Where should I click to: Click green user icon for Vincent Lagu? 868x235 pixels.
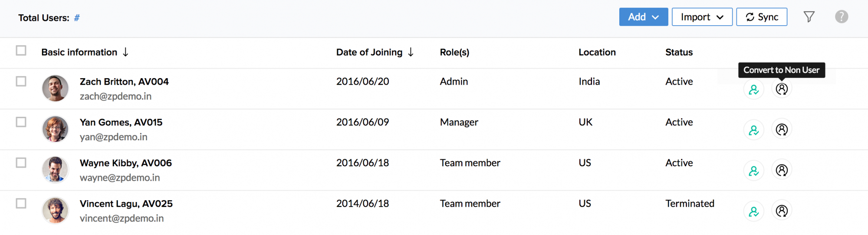pyautogui.click(x=754, y=211)
